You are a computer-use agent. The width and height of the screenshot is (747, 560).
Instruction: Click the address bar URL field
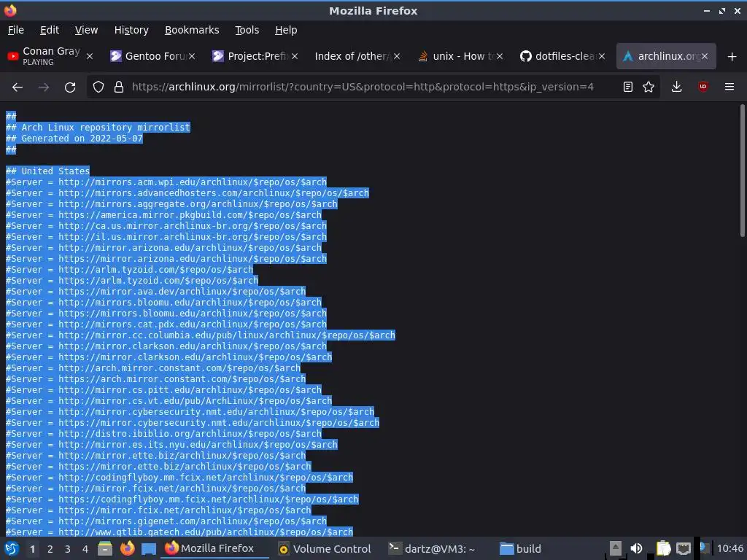tap(363, 87)
